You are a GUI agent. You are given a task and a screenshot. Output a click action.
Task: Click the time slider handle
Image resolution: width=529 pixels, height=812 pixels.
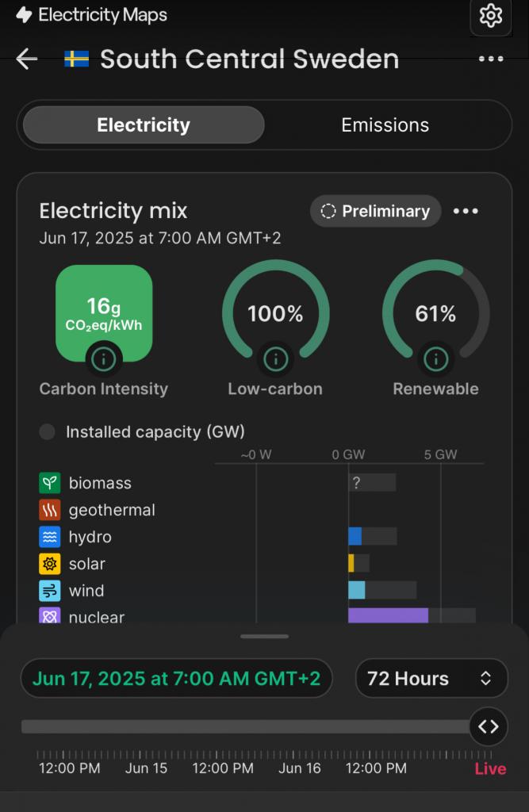point(488,726)
